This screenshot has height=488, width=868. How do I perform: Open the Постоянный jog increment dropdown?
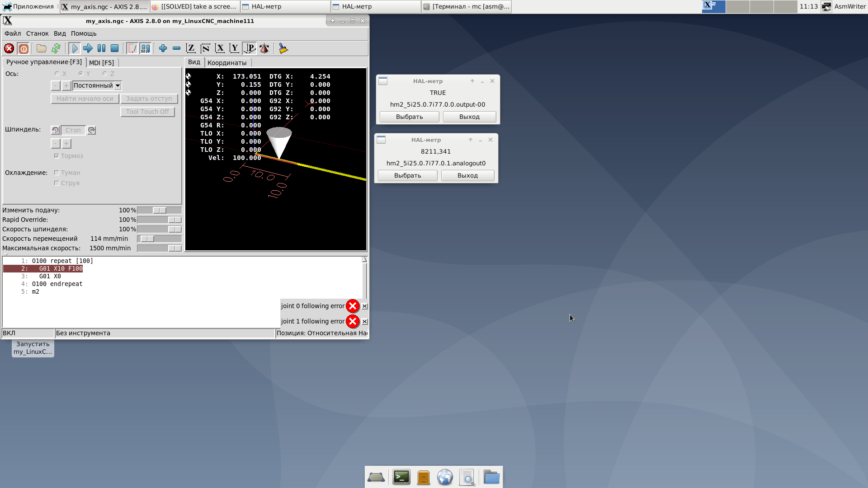click(118, 85)
